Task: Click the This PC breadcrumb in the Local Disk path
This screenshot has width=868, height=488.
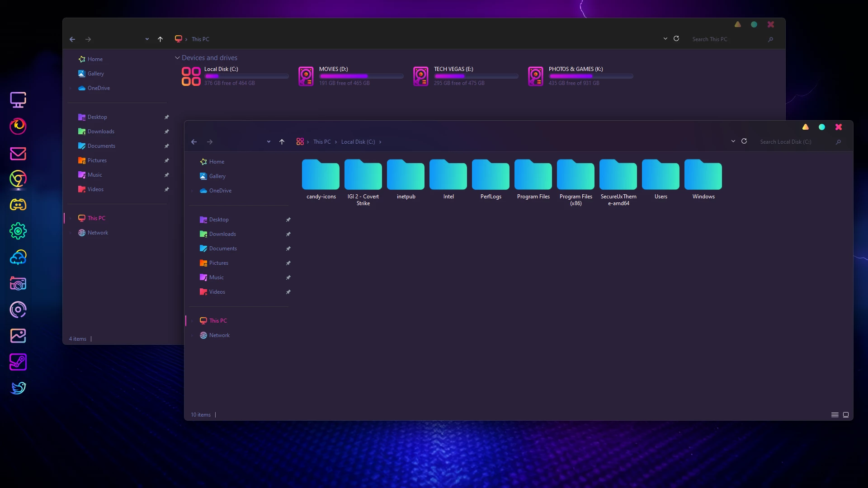Action: (322, 142)
